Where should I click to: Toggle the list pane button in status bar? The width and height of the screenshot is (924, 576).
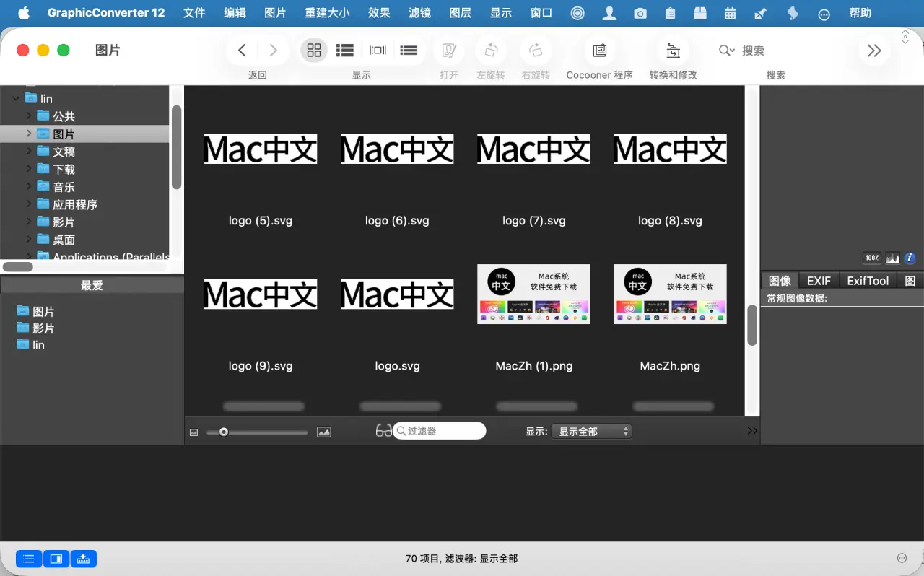(29, 559)
